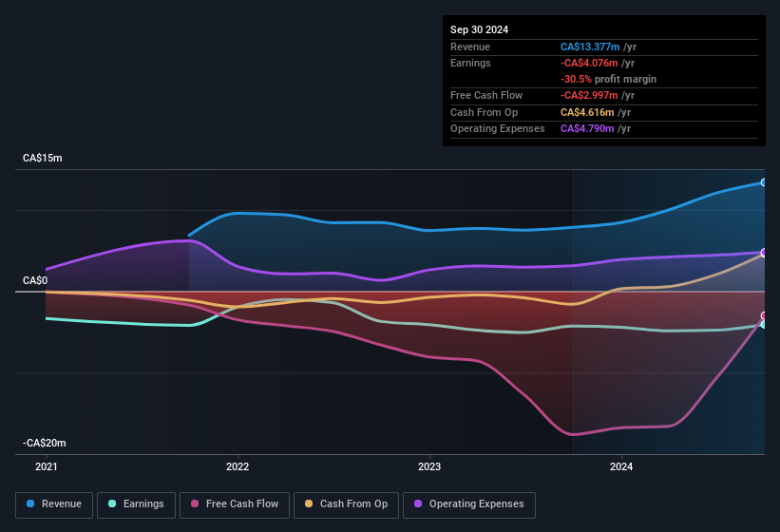Viewport: 780px width, 532px height.
Task: Click the CA$15m y-axis label
Action: (x=43, y=158)
